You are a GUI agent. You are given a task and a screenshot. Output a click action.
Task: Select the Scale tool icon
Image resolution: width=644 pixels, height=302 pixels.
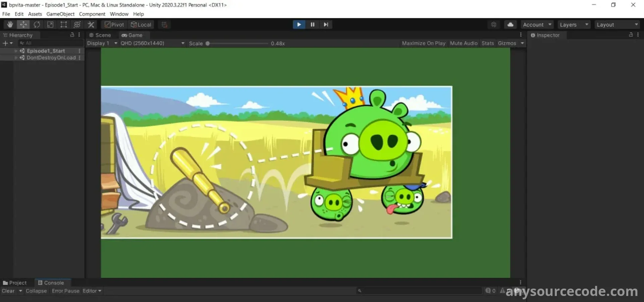50,24
